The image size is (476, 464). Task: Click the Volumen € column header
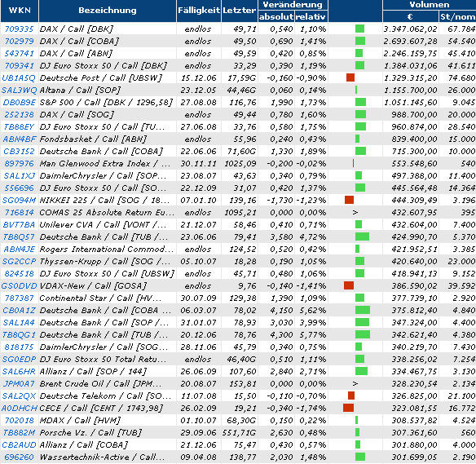411,16
